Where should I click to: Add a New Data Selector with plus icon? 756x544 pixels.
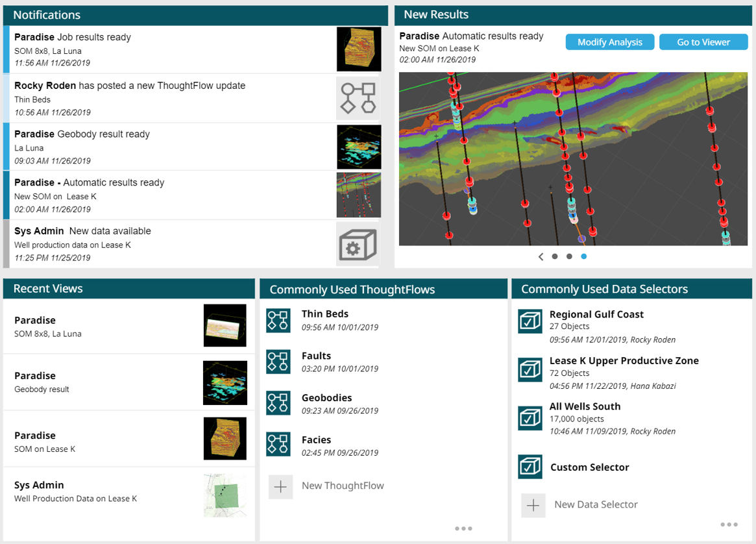533,505
